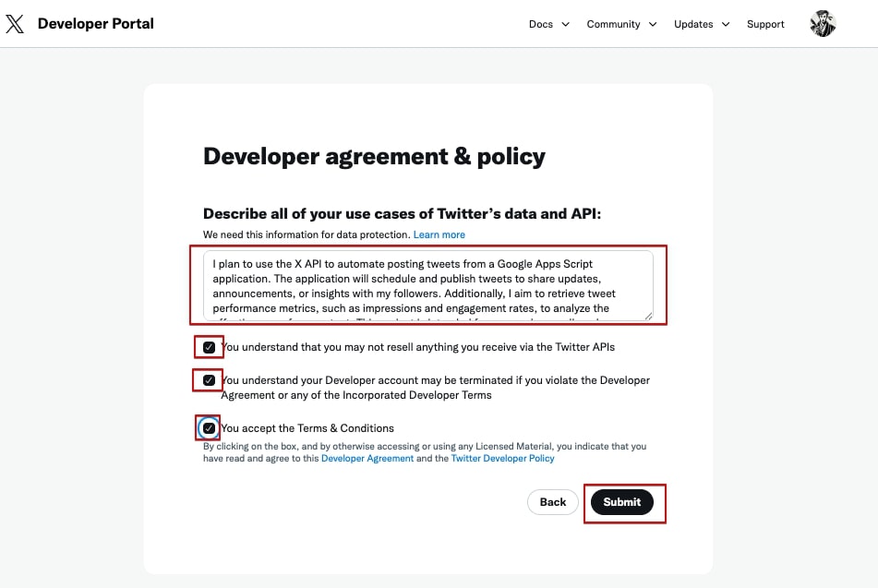Follow the Learn more link
The height and width of the screenshot is (588, 878).
pos(439,234)
